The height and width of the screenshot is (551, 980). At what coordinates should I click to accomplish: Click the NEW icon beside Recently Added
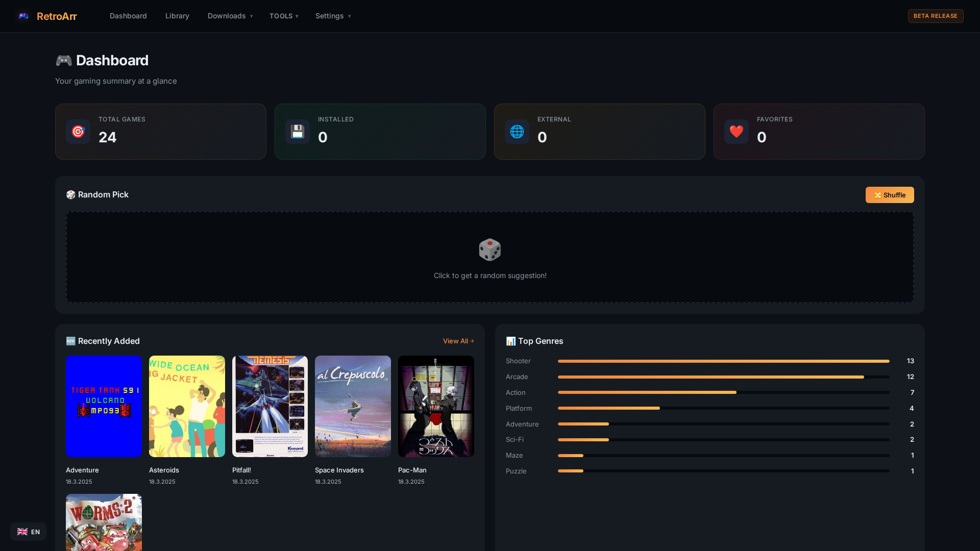pyautogui.click(x=70, y=341)
